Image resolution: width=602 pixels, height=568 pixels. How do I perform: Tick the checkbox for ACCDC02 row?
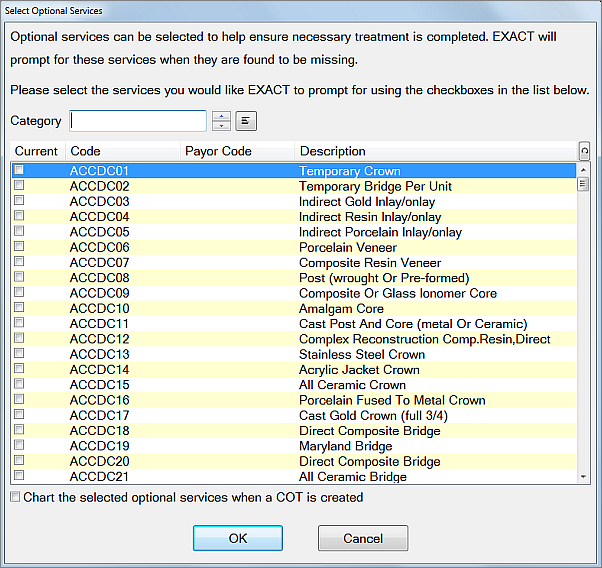coord(19,185)
